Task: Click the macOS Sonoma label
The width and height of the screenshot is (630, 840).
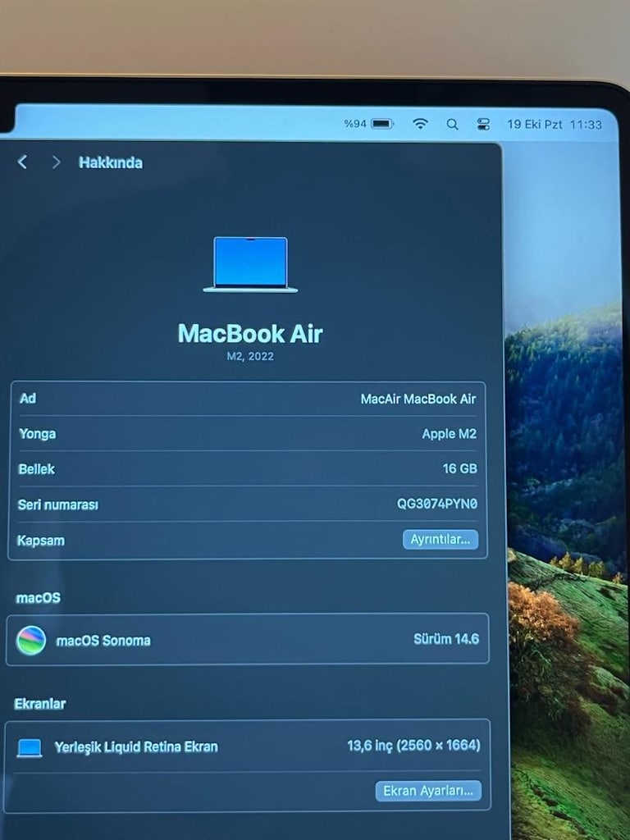Action: pos(103,640)
